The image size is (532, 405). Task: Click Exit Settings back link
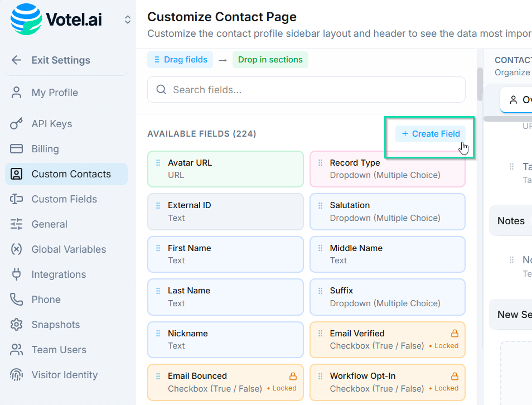[60, 60]
